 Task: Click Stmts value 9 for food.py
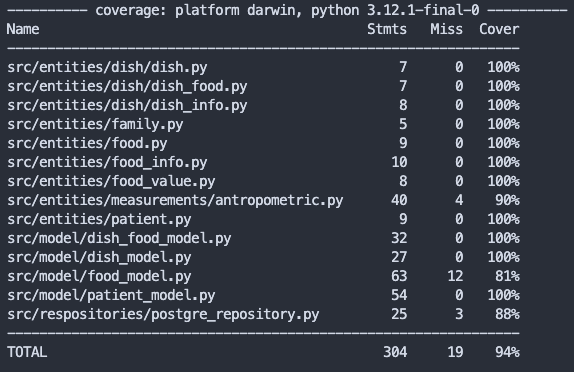tap(403, 143)
